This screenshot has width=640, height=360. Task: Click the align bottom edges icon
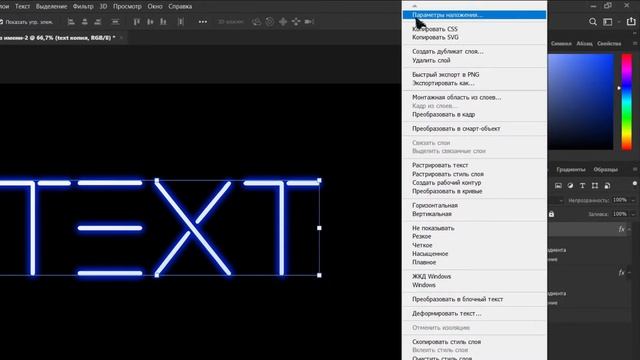pyautogui.click(x=163, y=22)
